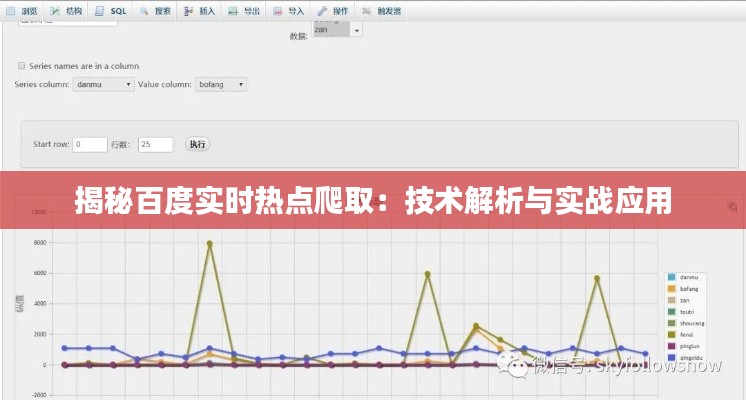Click the 8000 y-axis tick label
The image size is (746, 400).
pyautogui.click(x=40, y=243)
